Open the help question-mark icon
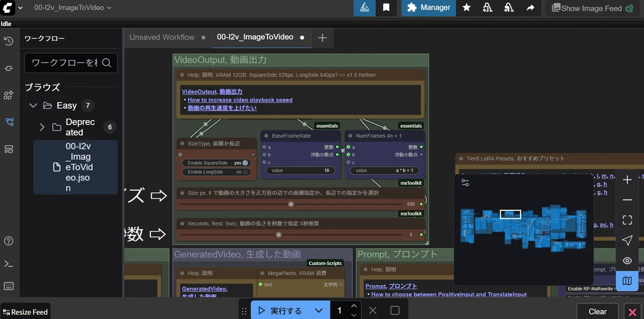Image resolution: width=644 pixels, height=319 pixels. pyautogui.click(x=9, y=241)
